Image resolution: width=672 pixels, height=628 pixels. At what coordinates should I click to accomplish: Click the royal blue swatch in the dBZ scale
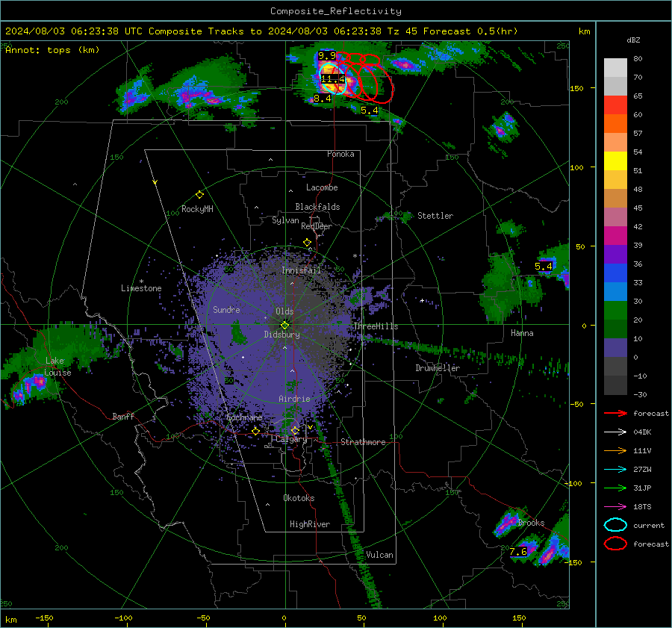tap(615, 273)
